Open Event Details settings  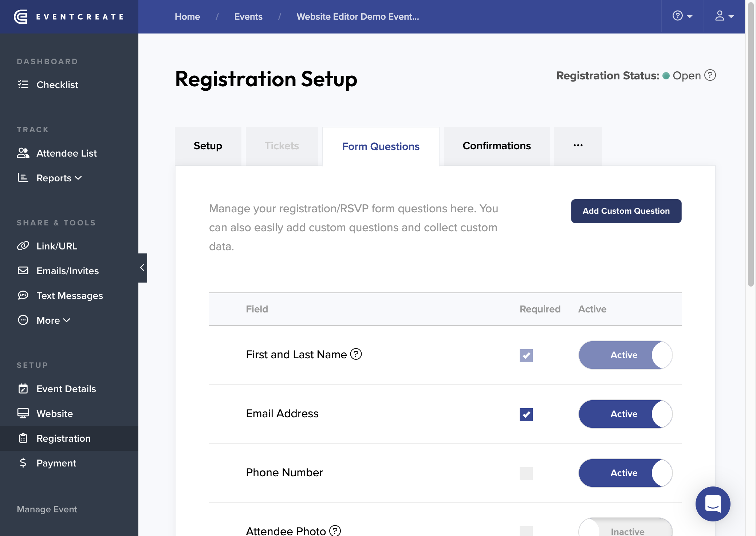tap(56, 389)
